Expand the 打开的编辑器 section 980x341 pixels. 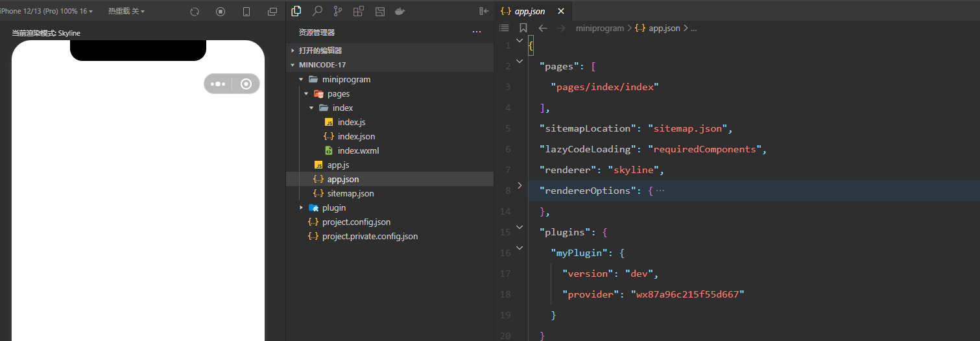point(390,50)
